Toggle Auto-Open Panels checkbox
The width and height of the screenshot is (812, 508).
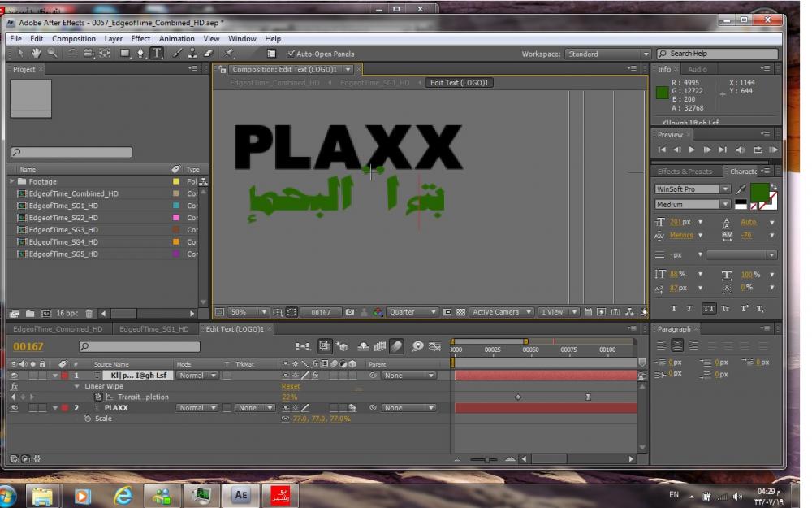[291, 54]
